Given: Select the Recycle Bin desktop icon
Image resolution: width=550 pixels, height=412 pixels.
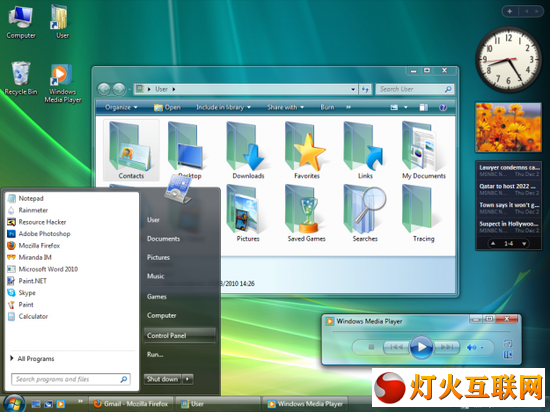Looking at the screenshot, I should click(x=21, y=78).
